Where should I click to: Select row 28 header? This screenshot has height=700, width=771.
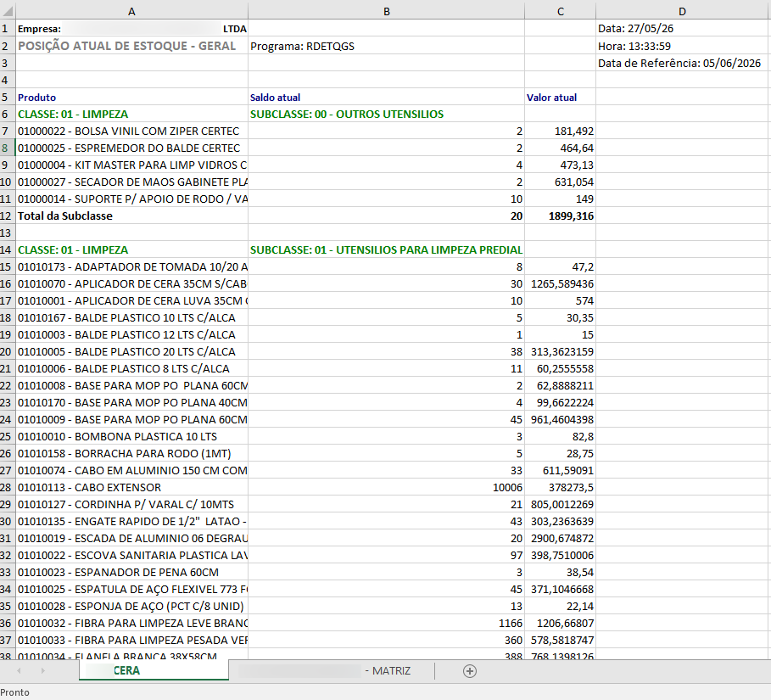(x=8, y=488)
